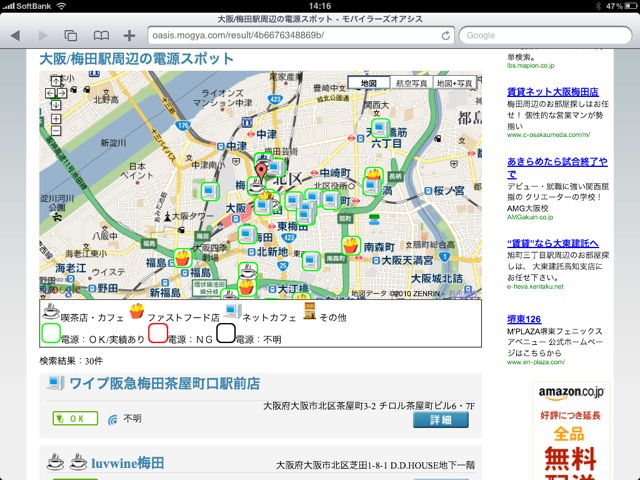Click the amazon.co.jp banner ad
640x480 pixels.
571,431
